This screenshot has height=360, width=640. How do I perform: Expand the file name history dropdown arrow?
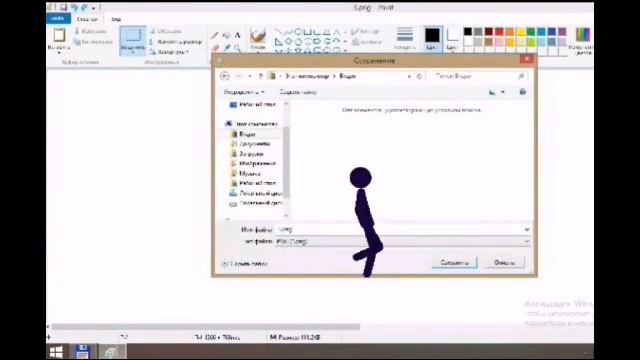pos(527,230)
